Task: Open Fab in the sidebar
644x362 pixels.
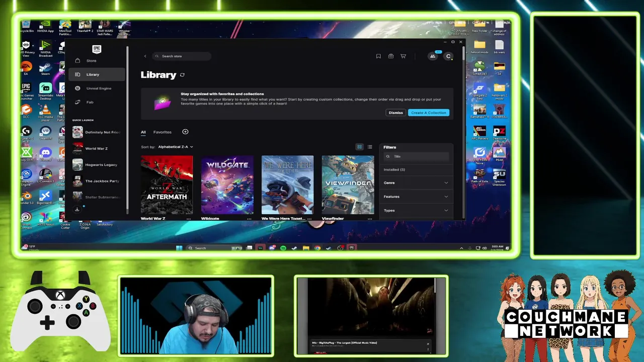Action: 97,102
